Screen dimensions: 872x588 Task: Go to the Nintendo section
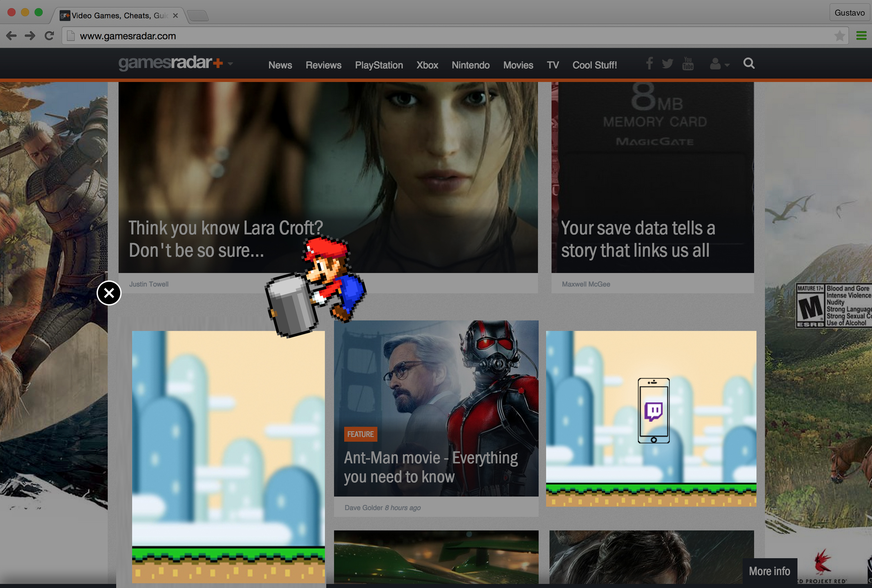pos(470,65)
